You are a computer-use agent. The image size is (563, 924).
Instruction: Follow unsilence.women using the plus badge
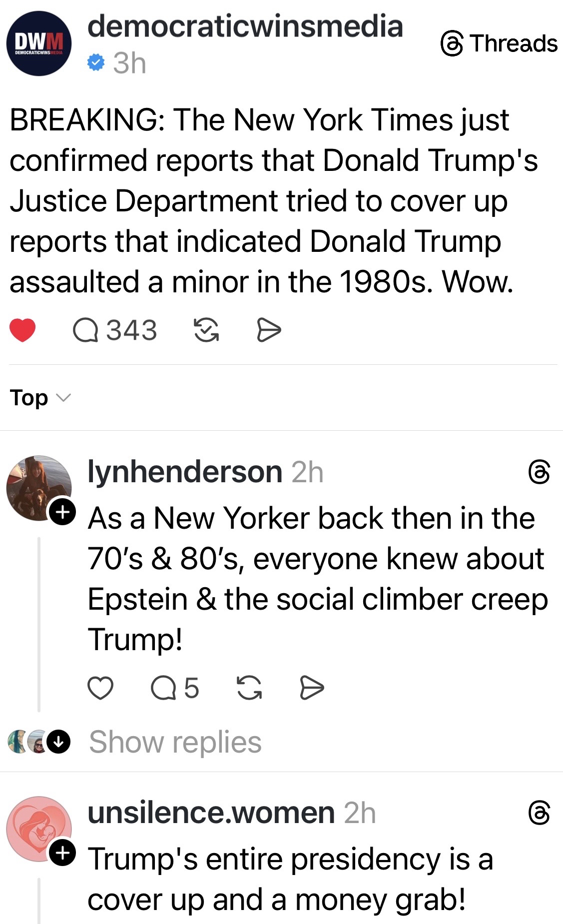[x=62, y=853]
